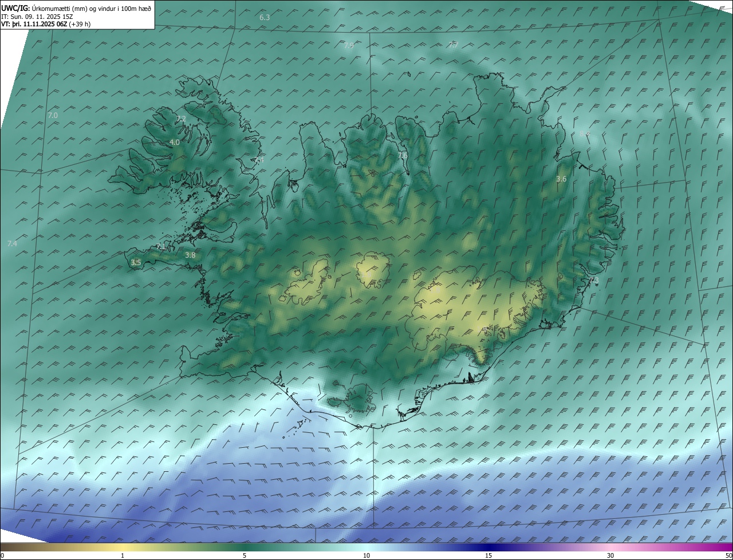Click the '15' tick on the color scale

[x=488, y=556]
